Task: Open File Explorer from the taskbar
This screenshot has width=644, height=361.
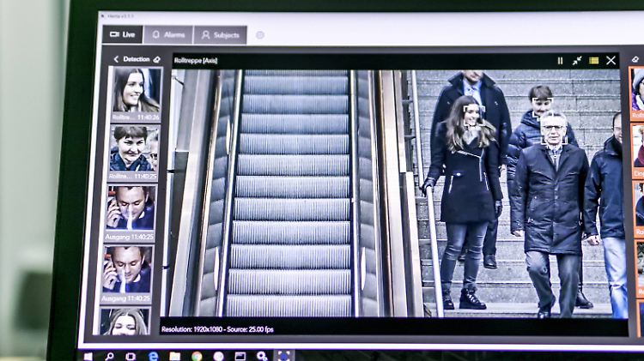Action: (174, 355)
